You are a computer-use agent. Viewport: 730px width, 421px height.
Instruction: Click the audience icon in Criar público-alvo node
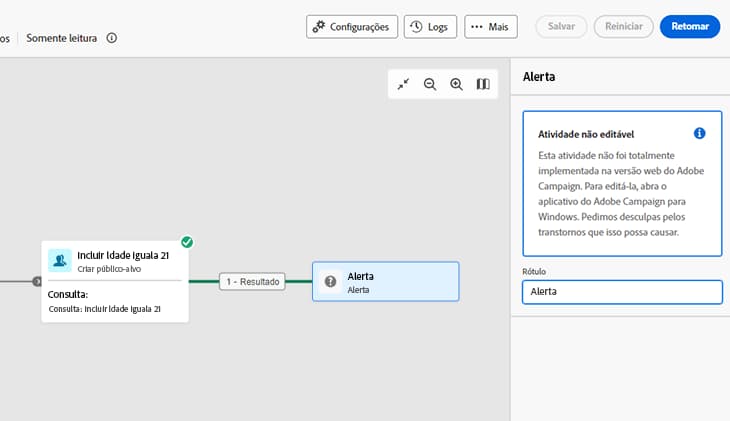tap(60, 260)
